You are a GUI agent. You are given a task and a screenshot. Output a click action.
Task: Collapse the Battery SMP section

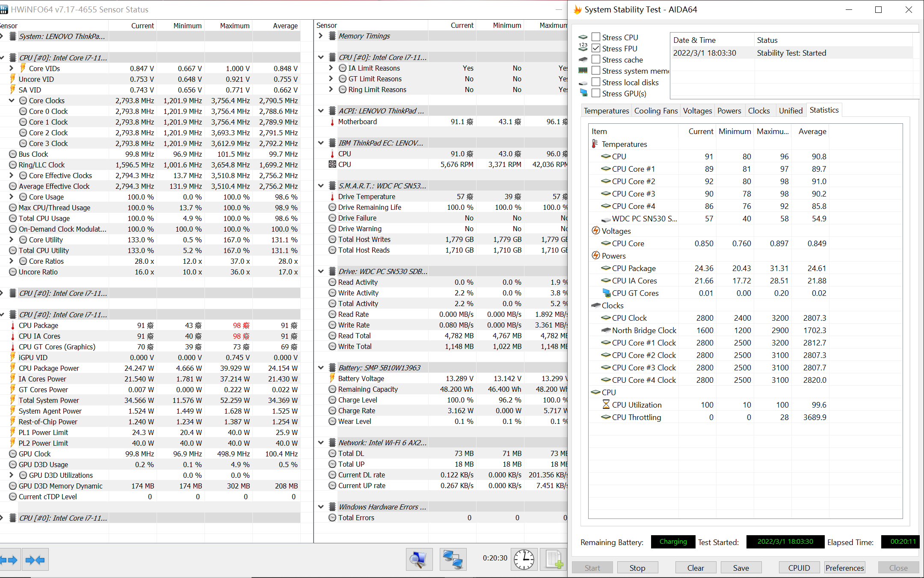coord(321,368)
